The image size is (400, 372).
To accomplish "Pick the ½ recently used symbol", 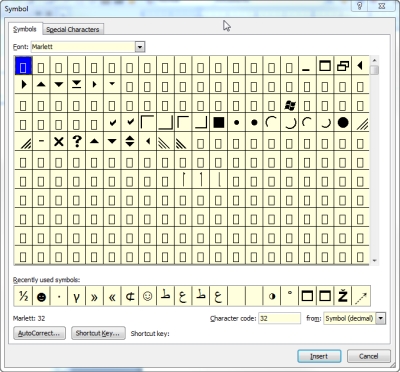I will [23, 296].
